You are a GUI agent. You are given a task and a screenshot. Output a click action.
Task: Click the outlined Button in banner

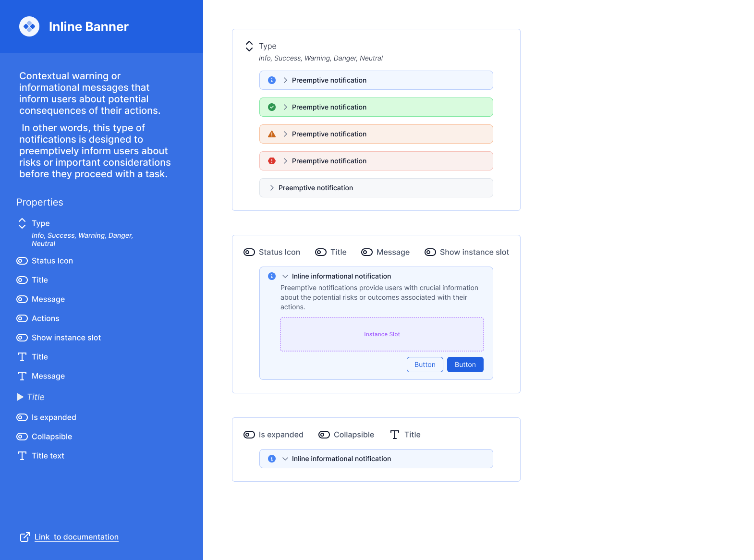[x=425, y=365]
